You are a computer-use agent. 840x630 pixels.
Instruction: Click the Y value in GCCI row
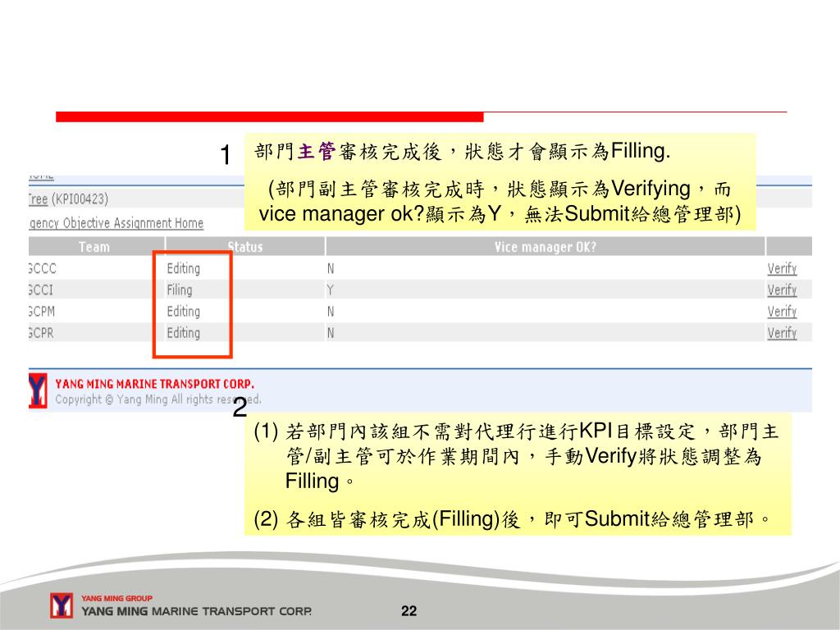(331, 290)
